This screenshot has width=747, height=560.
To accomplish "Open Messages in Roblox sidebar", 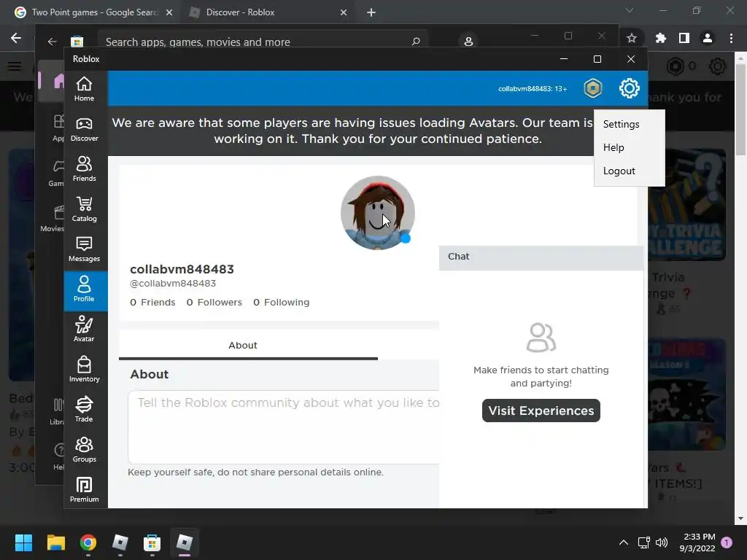I will tap(85, 249).
